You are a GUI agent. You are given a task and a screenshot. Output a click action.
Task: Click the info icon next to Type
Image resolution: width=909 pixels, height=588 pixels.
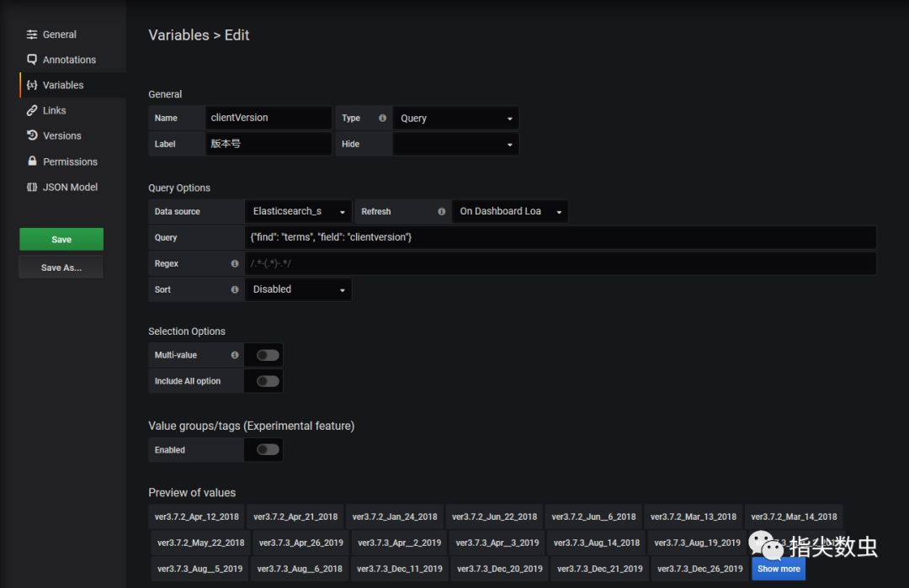point(382,119)
